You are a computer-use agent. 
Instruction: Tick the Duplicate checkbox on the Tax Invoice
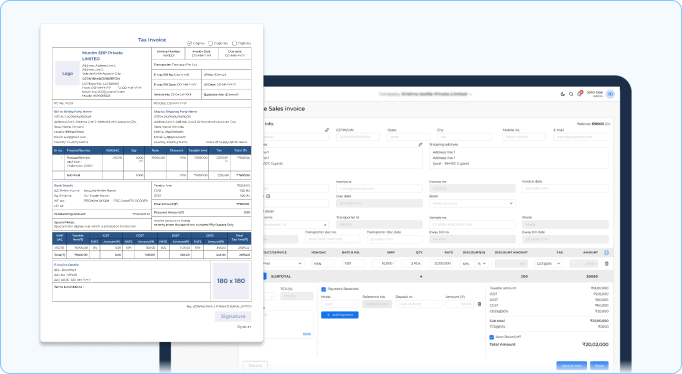point(211,43)
